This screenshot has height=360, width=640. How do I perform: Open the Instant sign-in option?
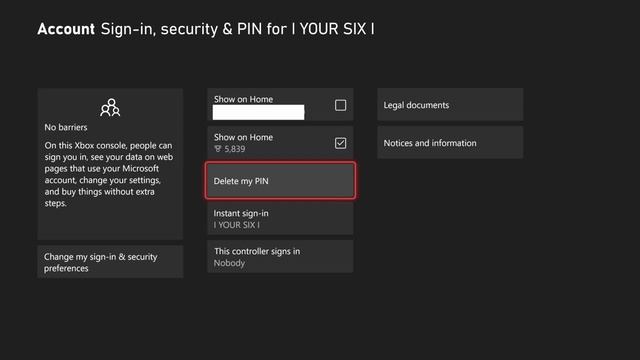280,219
